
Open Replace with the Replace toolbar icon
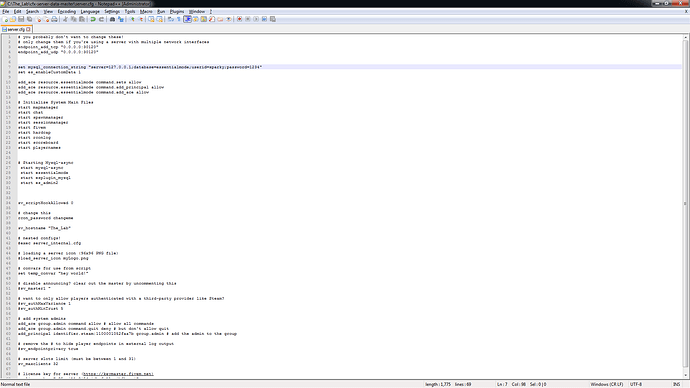[120, 19]
